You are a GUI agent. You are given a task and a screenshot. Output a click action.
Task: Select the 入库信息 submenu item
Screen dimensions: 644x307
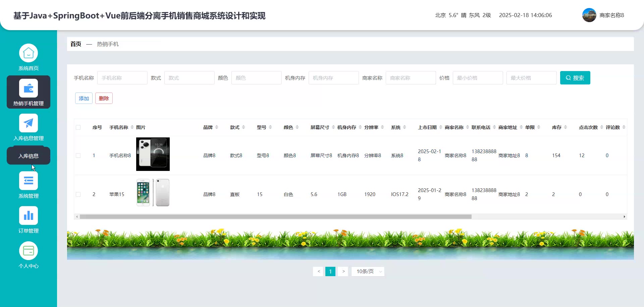coord(29,156)
